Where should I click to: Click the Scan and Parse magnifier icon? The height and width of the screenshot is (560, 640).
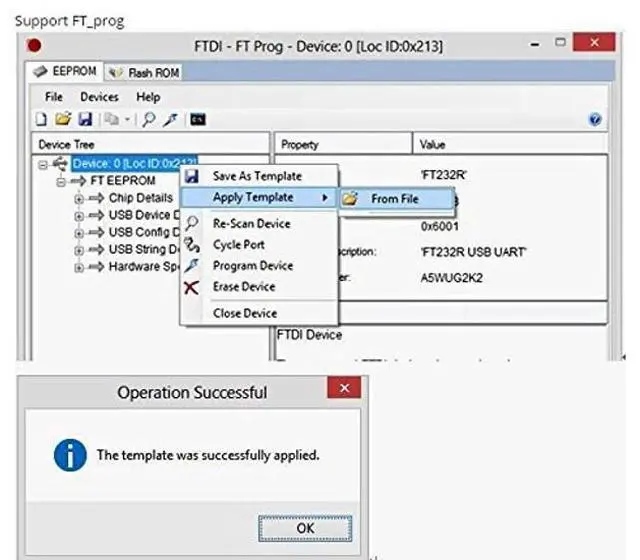pos(148,120)
